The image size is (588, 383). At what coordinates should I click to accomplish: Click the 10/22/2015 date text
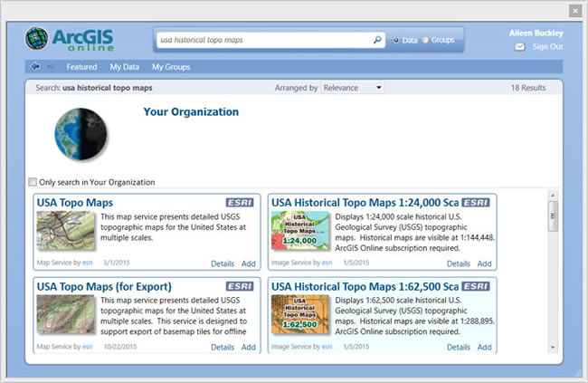[120, 347]
